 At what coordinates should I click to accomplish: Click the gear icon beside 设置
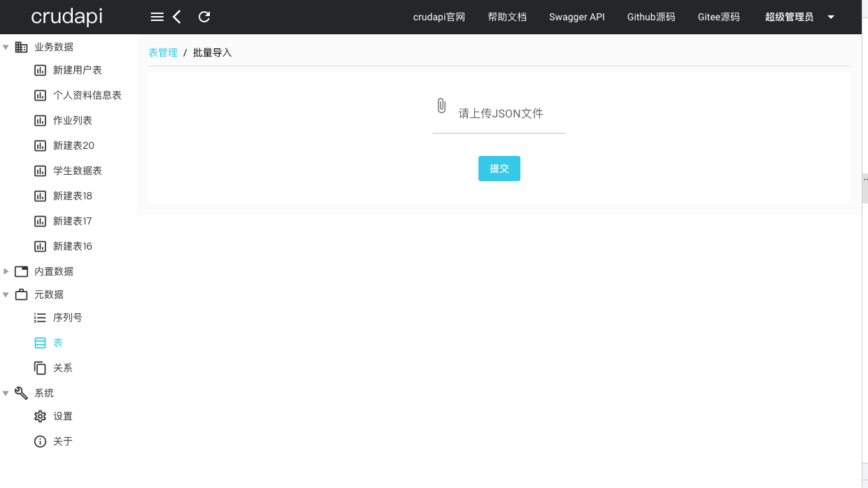(40, 416)
